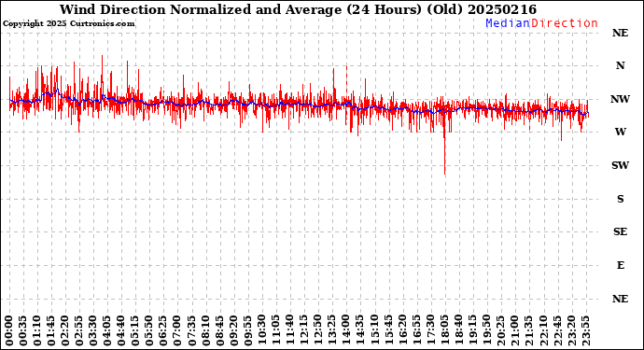Click the 12:15 time axis label
Screen dimensions: 644x350
coord(304,330)
